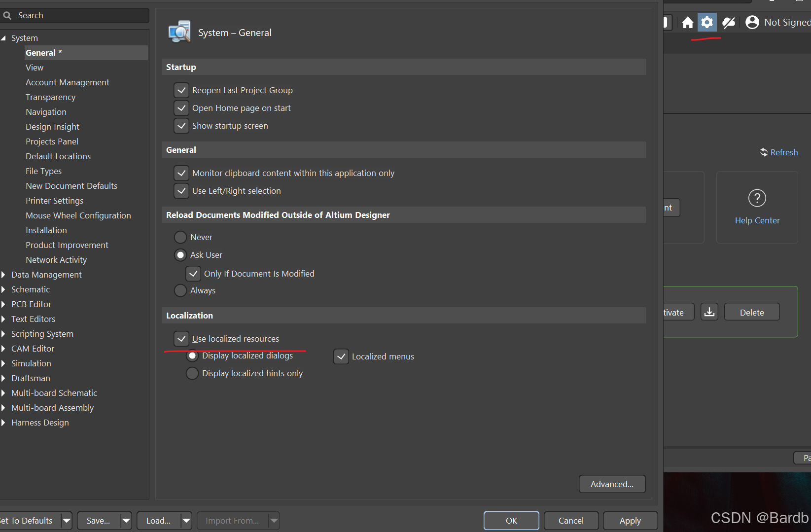This screenshot has width=811, height=532.
Task: Click the connection status icon beside gear
Action: [x=729, y=22]
